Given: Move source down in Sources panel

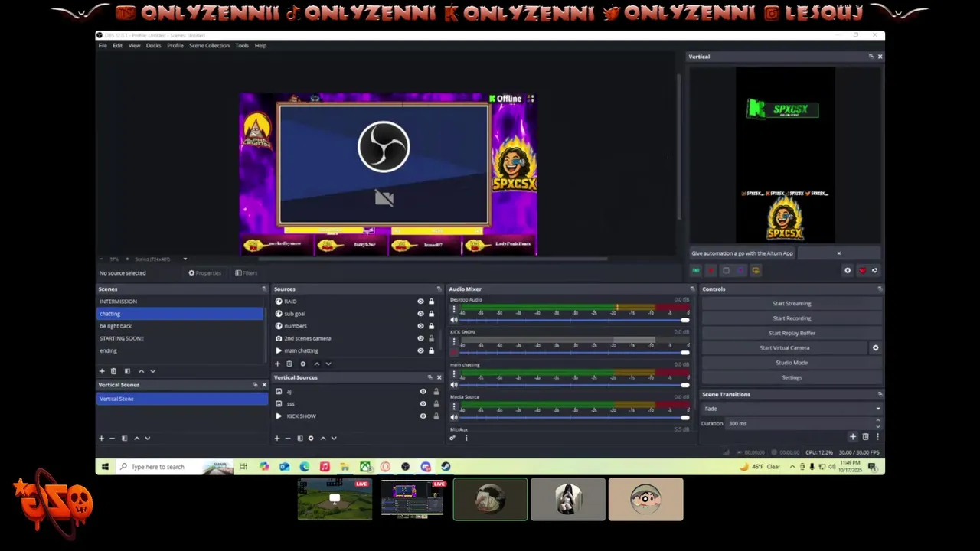Looking at the screenshot, I should coord(328,364).
